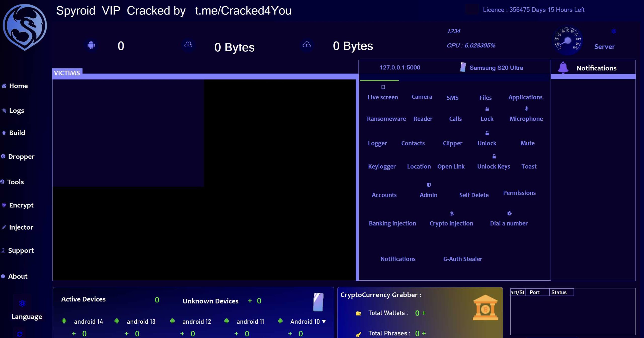
Task: Open the Build section
Action: coord(17,133)
